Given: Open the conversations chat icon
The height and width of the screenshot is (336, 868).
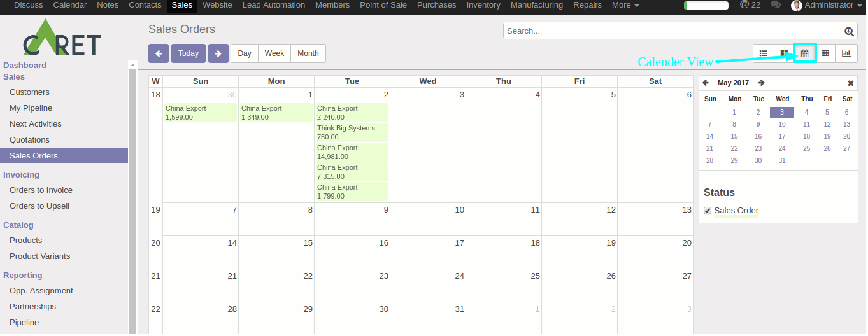Looking at the screenshot, I should click(x=775, y=5).
